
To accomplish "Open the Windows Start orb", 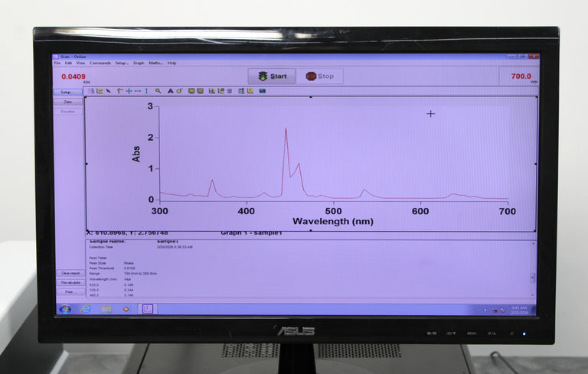I will click(65, 309).
